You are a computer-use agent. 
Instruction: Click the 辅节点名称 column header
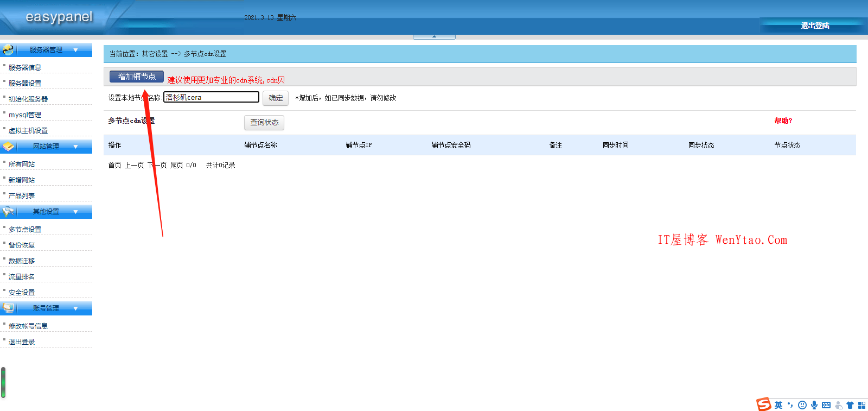coord(261,146)
